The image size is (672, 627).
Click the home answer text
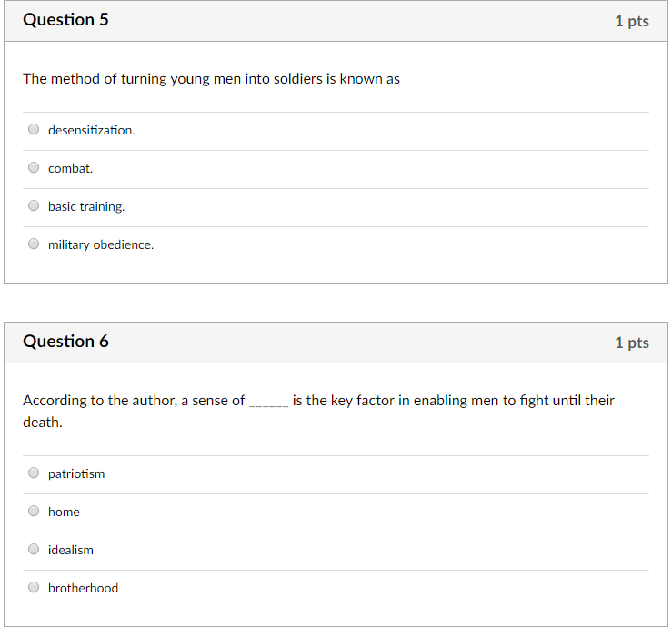coord(64,512)
